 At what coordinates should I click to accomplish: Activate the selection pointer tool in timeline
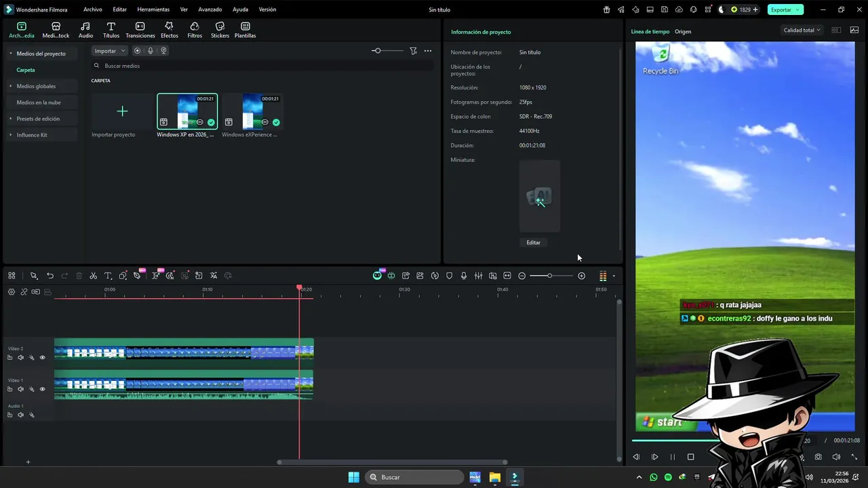click(x=33, y=276)
